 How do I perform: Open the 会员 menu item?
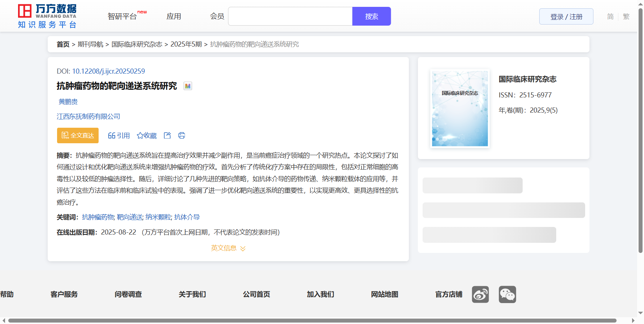(217, 17)
